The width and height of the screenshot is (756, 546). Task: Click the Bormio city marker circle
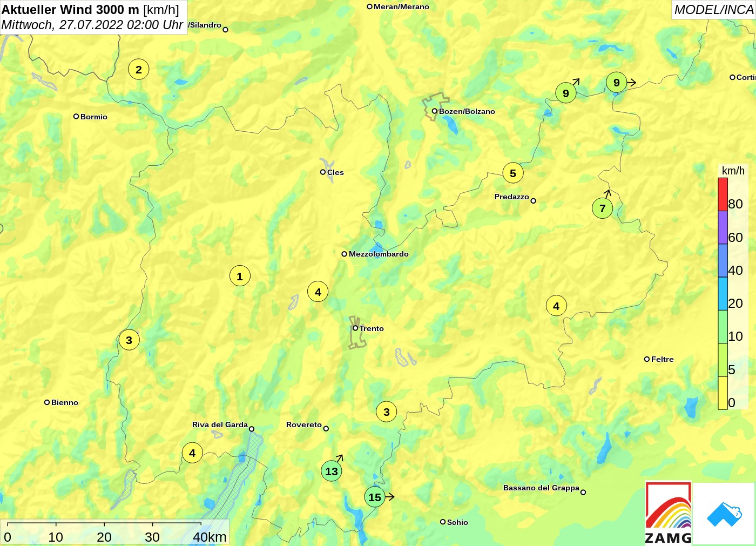coord(76,116)
